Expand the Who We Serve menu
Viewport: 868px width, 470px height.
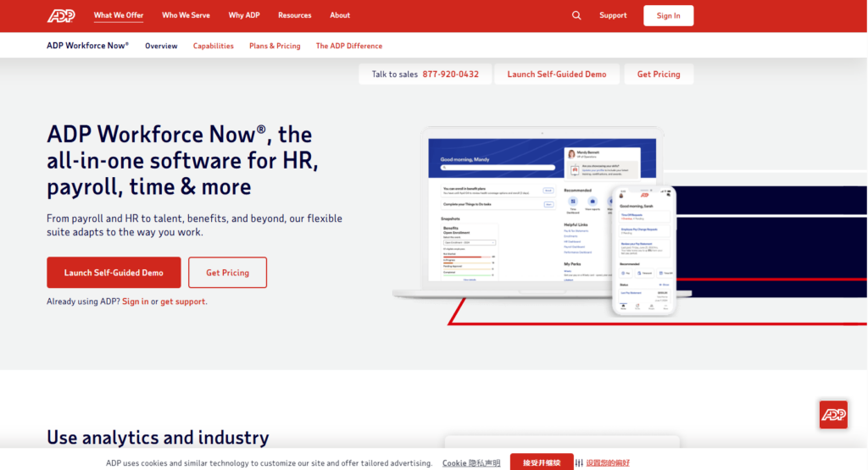(x=186, y=15)
